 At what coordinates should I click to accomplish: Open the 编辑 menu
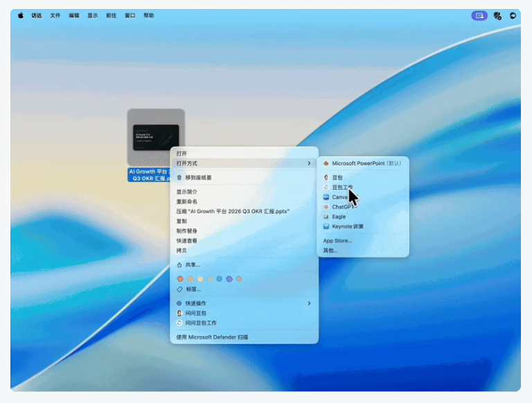tap(74, 16)
